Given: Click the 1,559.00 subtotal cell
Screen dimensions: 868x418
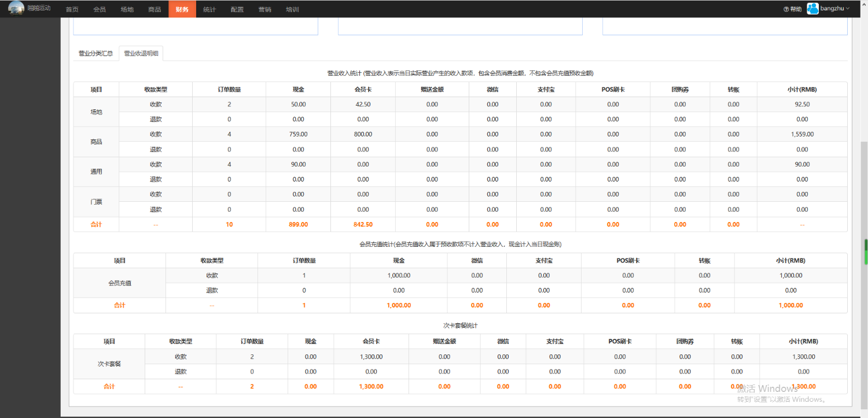Looking at the screenshot, I should [802, 134].
